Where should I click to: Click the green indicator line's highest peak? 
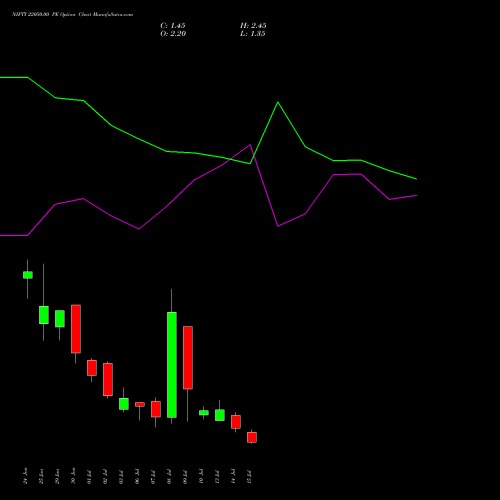coord(278,102)
